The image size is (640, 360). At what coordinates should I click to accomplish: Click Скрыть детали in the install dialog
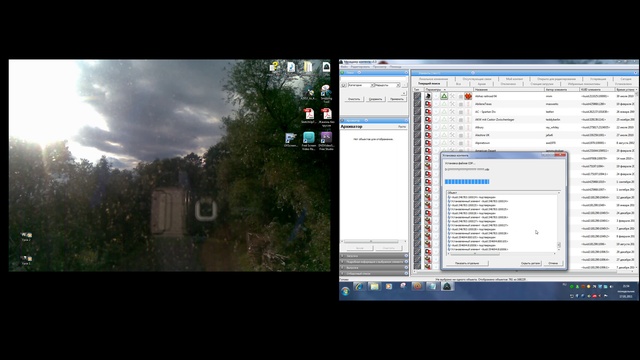point(530,263)
